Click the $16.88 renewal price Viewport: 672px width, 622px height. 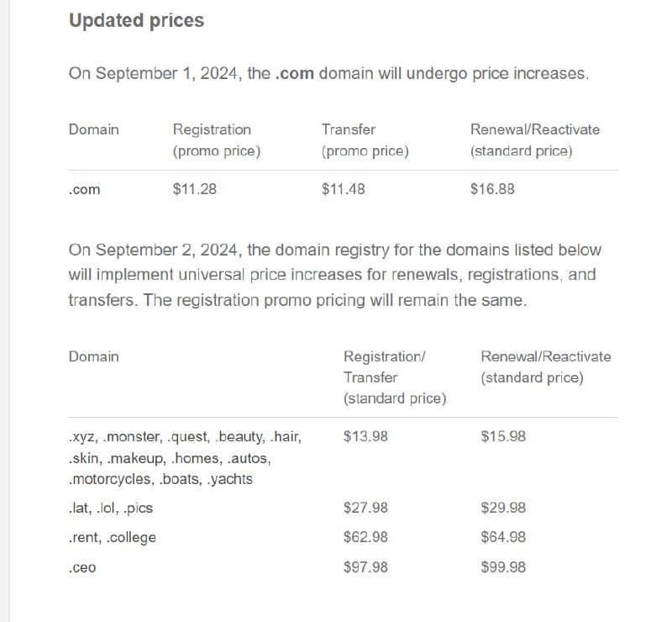492,189
